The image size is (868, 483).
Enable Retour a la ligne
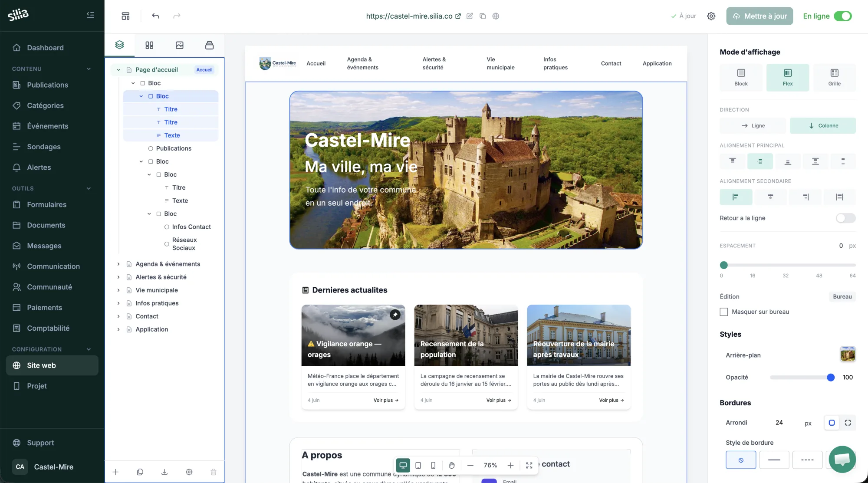[845, 218]
